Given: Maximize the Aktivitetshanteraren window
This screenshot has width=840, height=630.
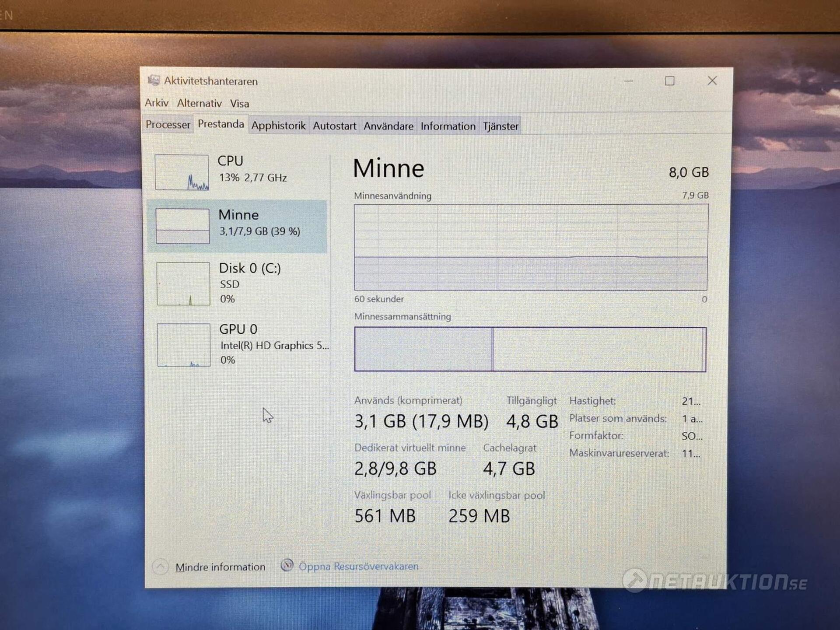Looking at the screenshot, I should pos(669,81).
